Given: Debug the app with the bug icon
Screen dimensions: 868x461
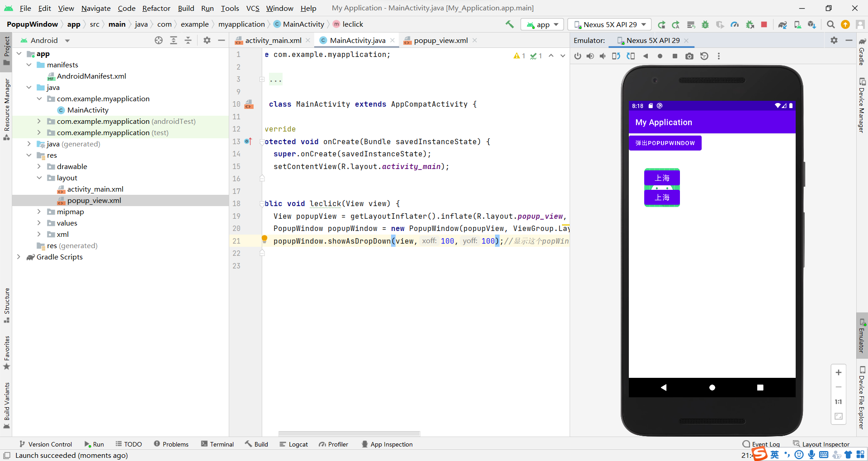Looking at the screenshot, I should tap(705, 24).
